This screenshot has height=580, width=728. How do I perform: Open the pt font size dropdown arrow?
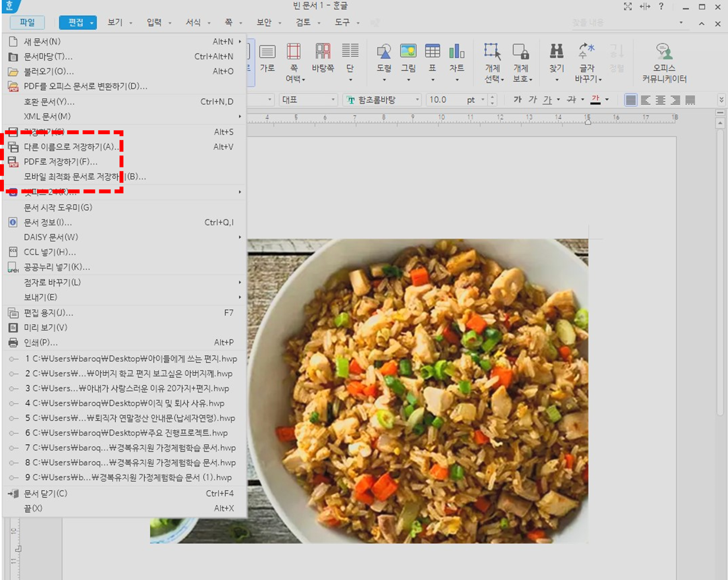point(482,100)
